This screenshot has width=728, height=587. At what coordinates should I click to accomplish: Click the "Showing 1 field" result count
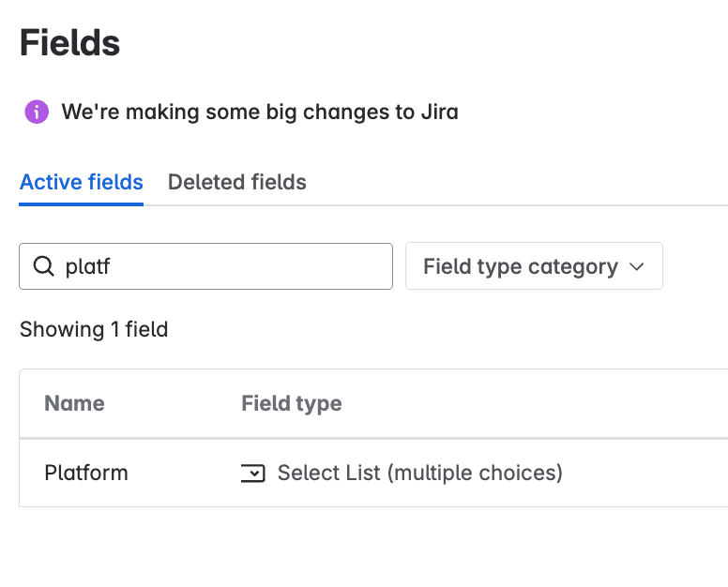coord(94,329)
